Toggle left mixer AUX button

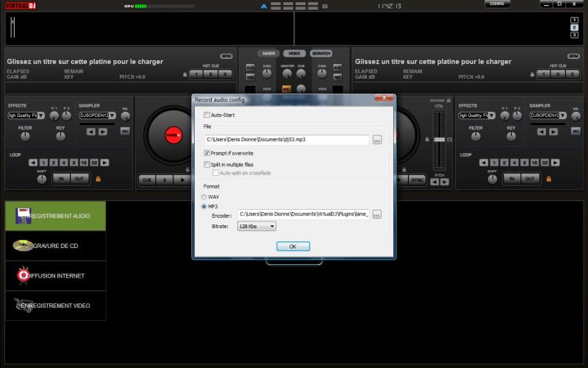(x=250, y=67)
